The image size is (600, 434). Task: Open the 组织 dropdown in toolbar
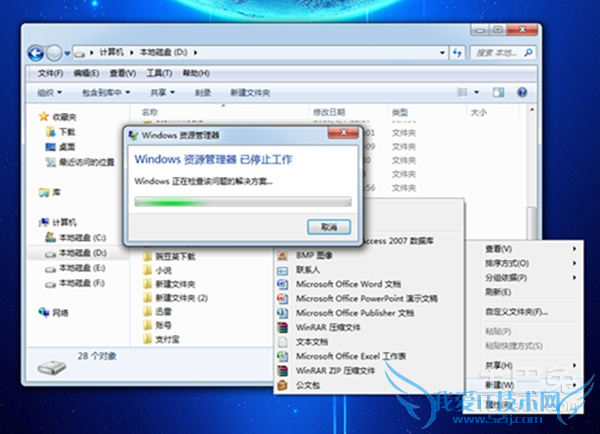coord(49,93)
